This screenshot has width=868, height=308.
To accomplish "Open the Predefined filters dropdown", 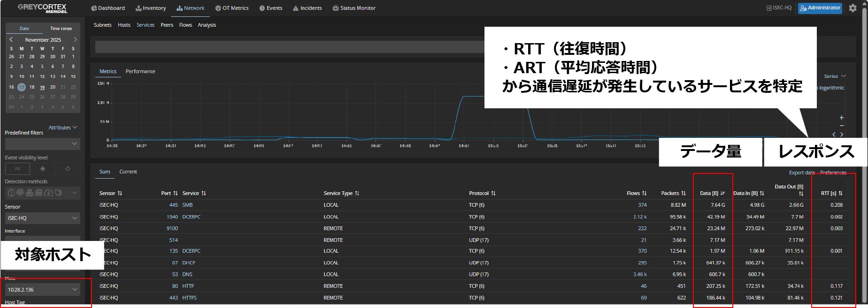I will (42, 144).
